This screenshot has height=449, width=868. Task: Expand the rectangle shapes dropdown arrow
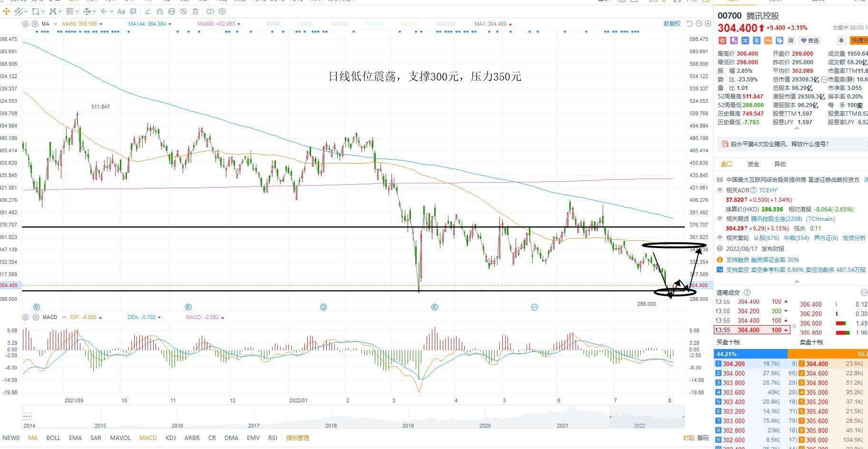coord(43,11)
